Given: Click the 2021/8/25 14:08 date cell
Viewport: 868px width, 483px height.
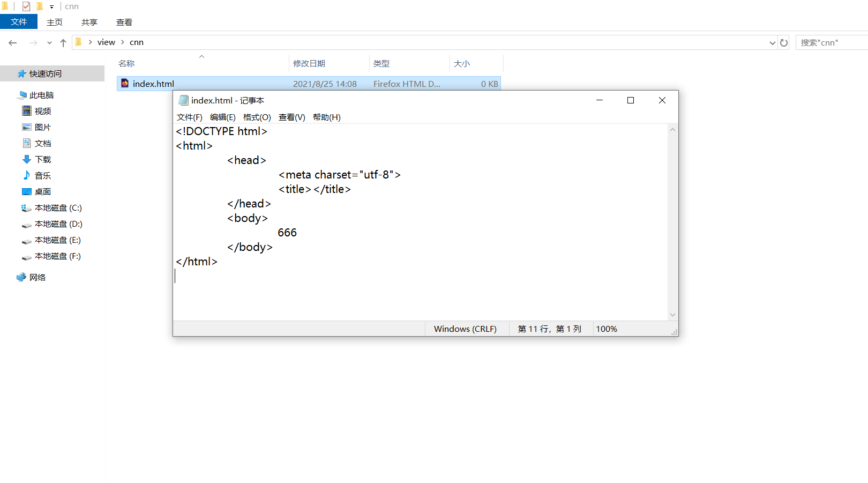Looking at the screenshot, I should 325,84.
